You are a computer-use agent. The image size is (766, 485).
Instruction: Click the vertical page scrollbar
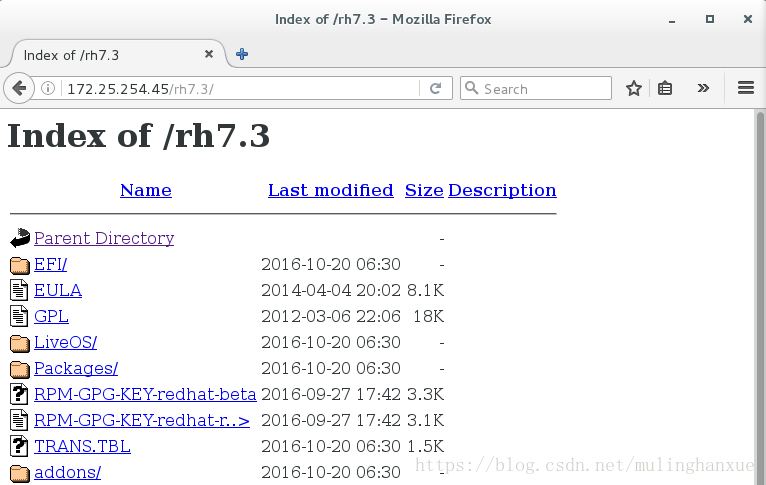[x=760, y=297]
